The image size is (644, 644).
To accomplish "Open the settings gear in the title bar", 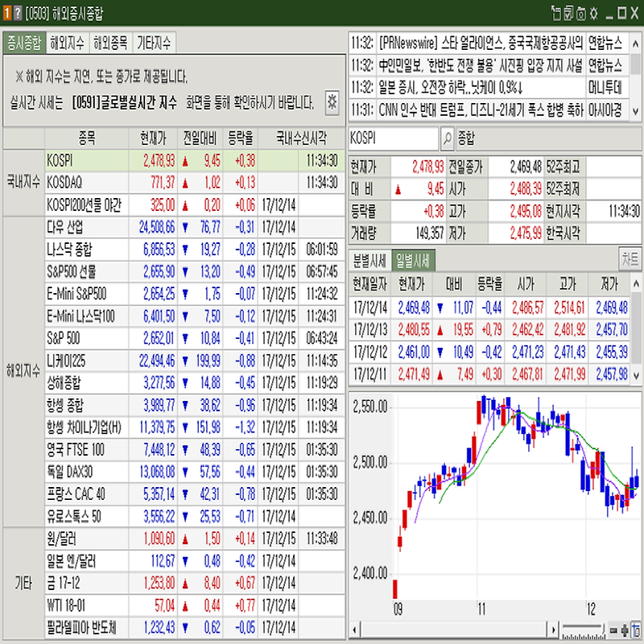I will click(593, 14).
